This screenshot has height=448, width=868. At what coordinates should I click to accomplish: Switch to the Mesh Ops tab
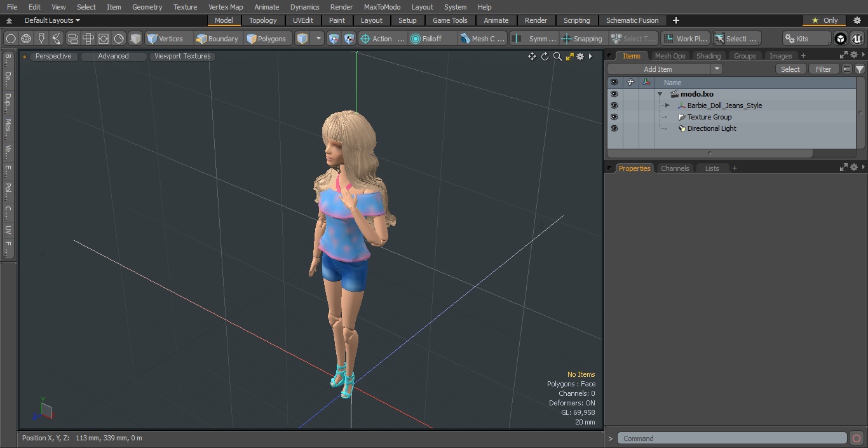(x=670, y=56)
